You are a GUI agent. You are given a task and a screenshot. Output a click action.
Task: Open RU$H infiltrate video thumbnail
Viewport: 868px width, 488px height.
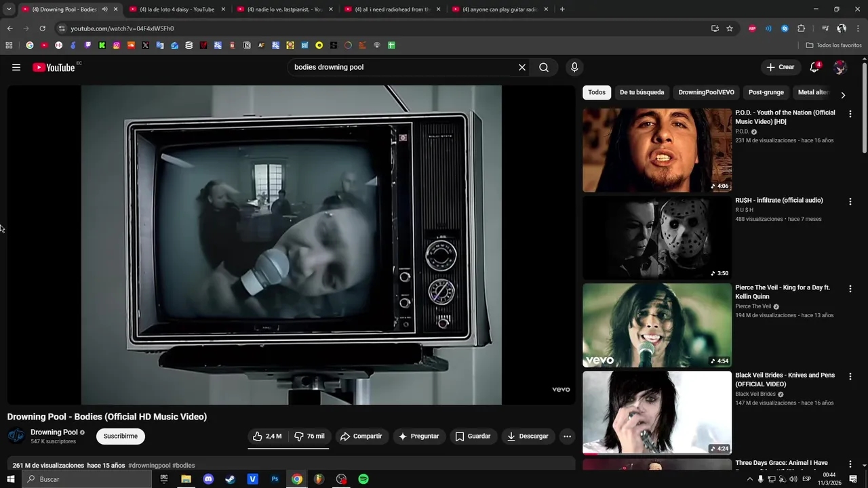point(657,238)
